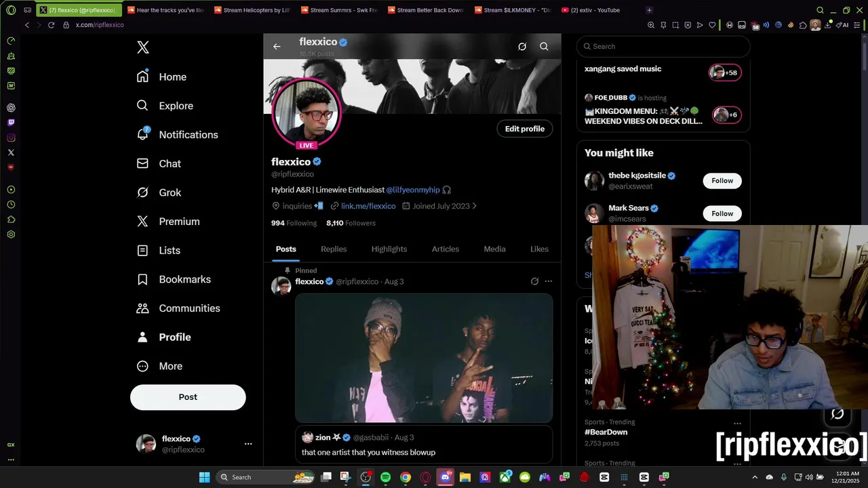Switch to Media tab

[494, 249]
